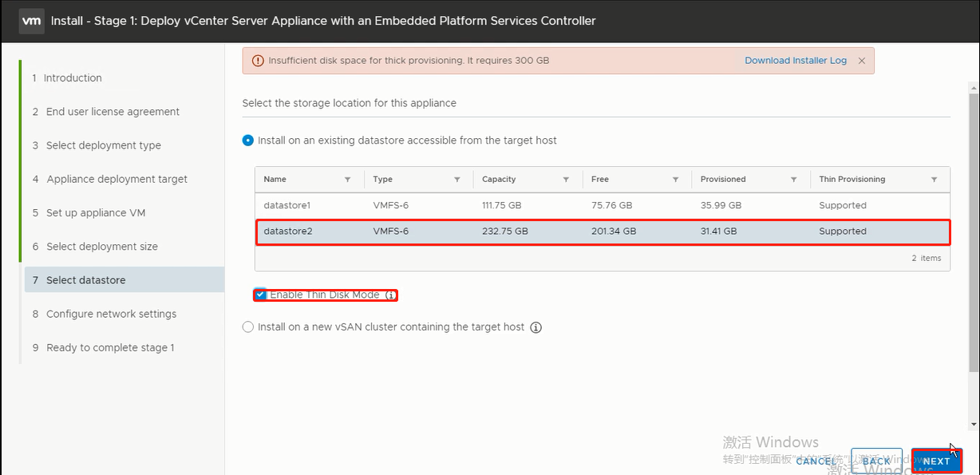Sort by Capacity column header
980x475 pixels.
pos(499,180)
